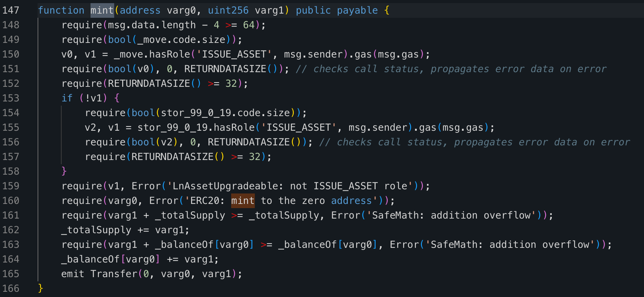The width and height of the screenshot is (644, 297).
Task: Click the number 64 on line 148
Action: [x=249, y=25]
